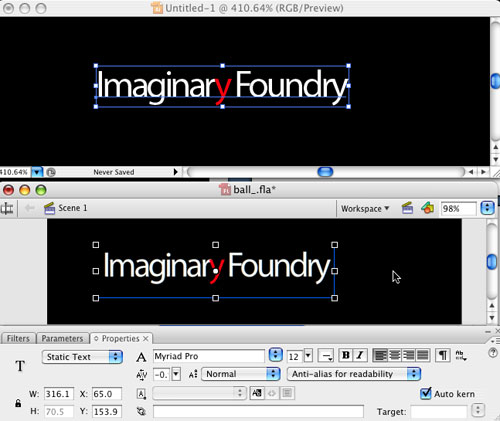Justify the text

pos(423,355)
